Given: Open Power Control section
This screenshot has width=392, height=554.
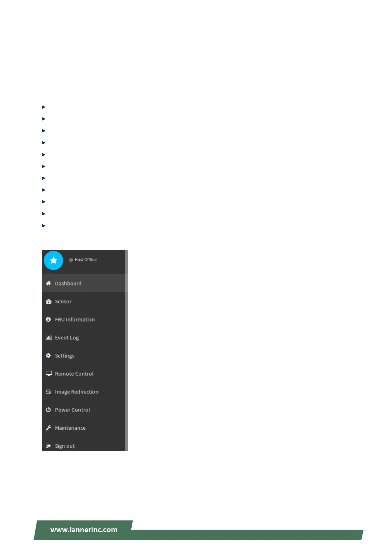Looking at the screenshot, I should pyautogui.click(x=84, y=410).
